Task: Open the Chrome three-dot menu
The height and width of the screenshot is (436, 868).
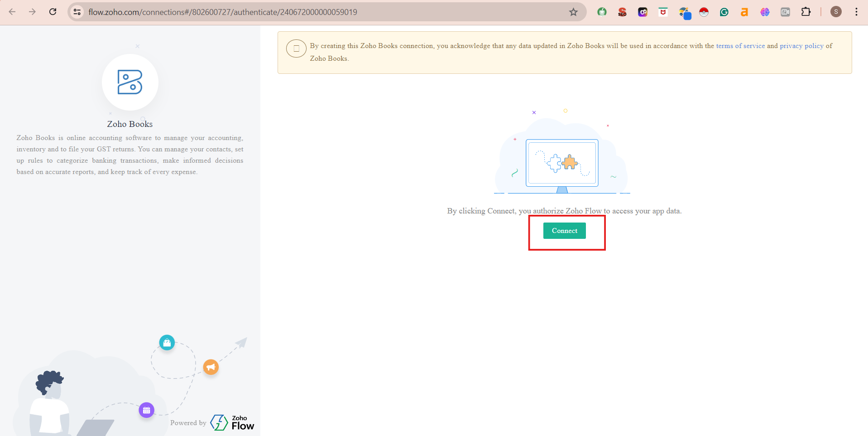Action: 856,12
